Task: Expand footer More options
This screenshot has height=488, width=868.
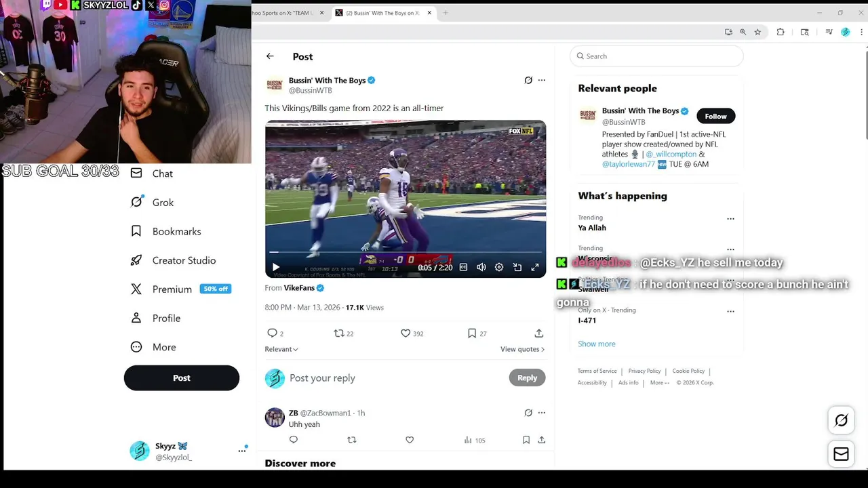Action: (x=660, y=382)
